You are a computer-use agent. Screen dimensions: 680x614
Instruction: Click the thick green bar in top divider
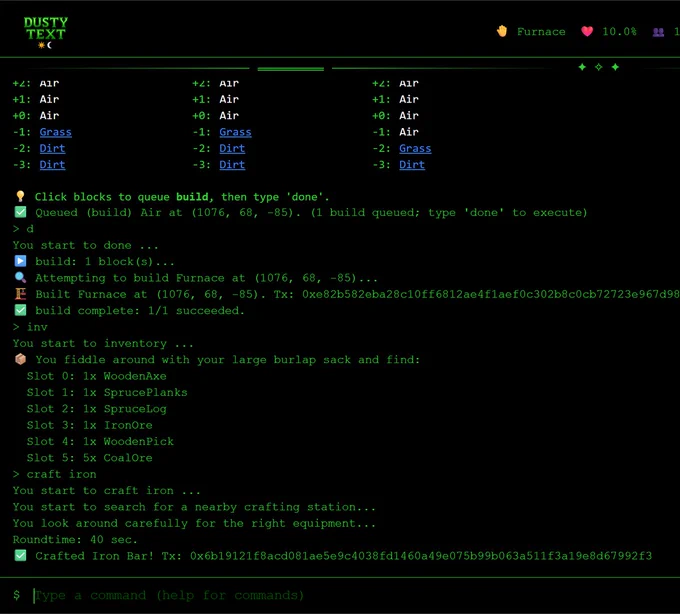point(291,69)
